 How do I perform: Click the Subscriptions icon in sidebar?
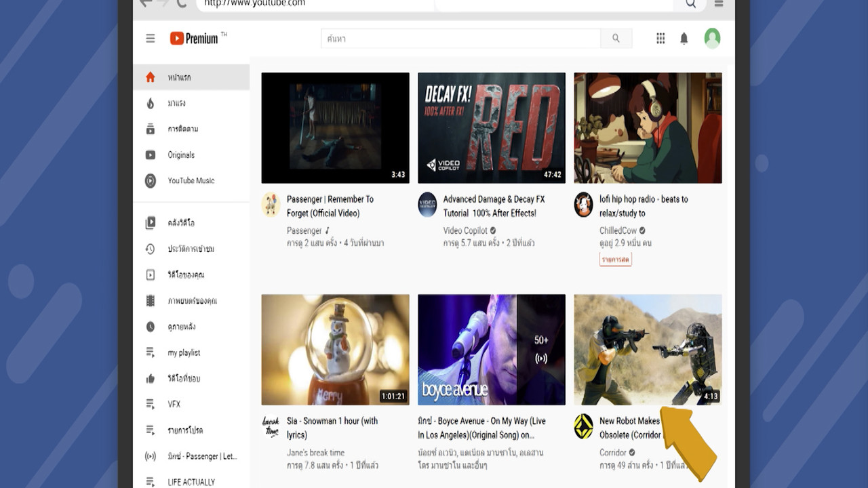151,129
